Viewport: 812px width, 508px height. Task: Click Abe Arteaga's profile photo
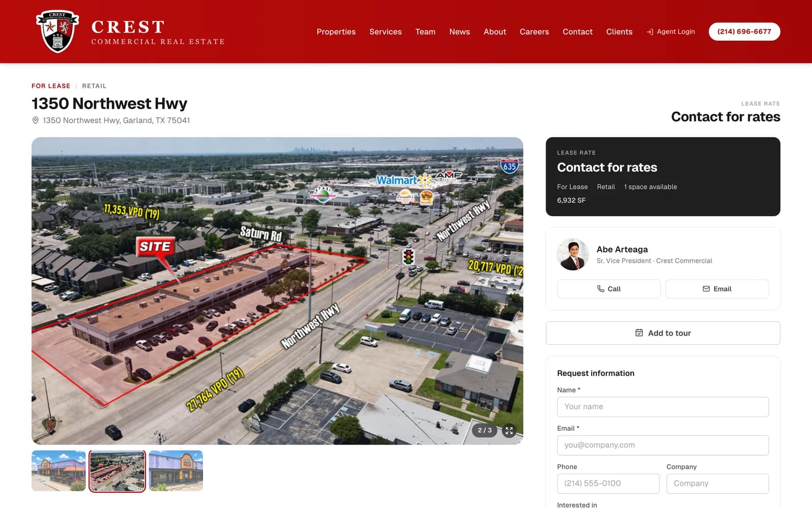tap(573, 255)
